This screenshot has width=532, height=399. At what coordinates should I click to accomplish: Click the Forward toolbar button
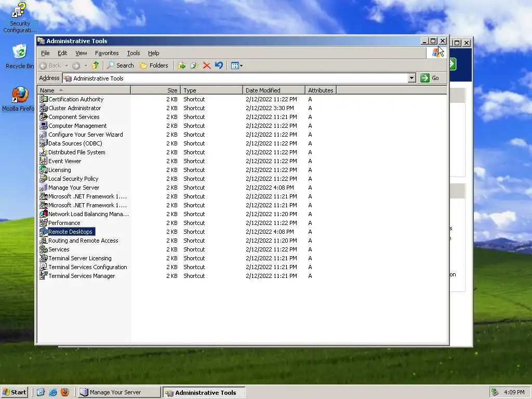click(76, 65)
